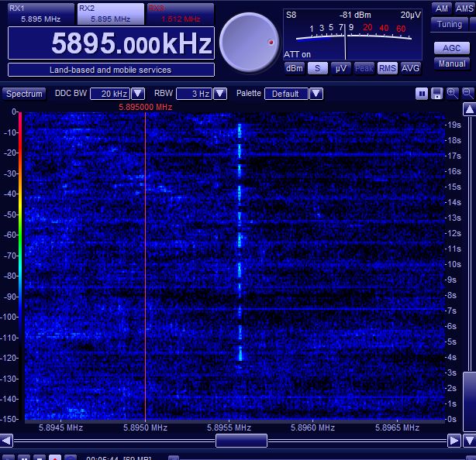Select AM demodulation mode
The width and height of the screenshot is (476, 460).
(442, 8)
